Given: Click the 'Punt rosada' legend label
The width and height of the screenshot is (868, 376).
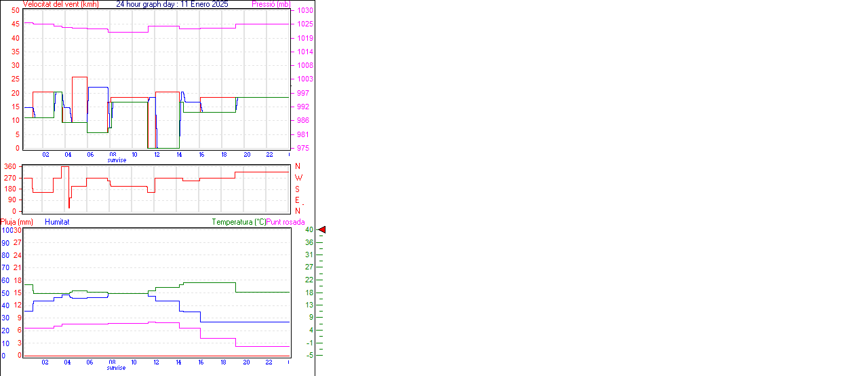Looking at the screenshot, I should [x=285, y=222].
